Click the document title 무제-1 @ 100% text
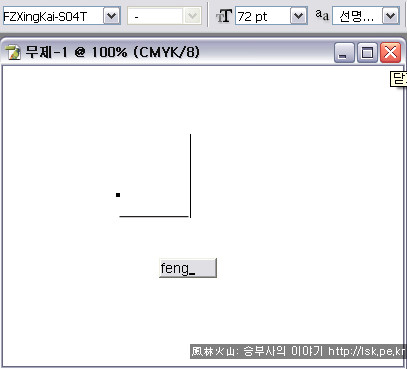Viewport: 407px width, 369px height. pyautogui.click(x=112, y=52)
